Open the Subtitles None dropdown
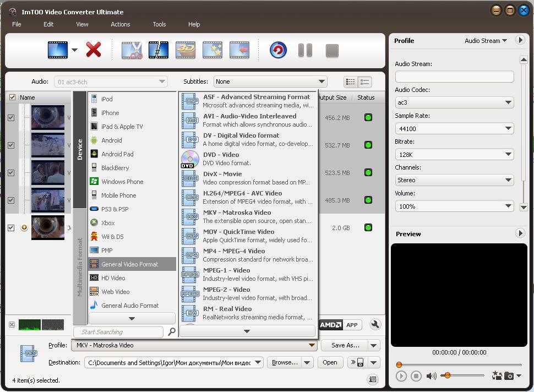534x392 pixels. 270,81
